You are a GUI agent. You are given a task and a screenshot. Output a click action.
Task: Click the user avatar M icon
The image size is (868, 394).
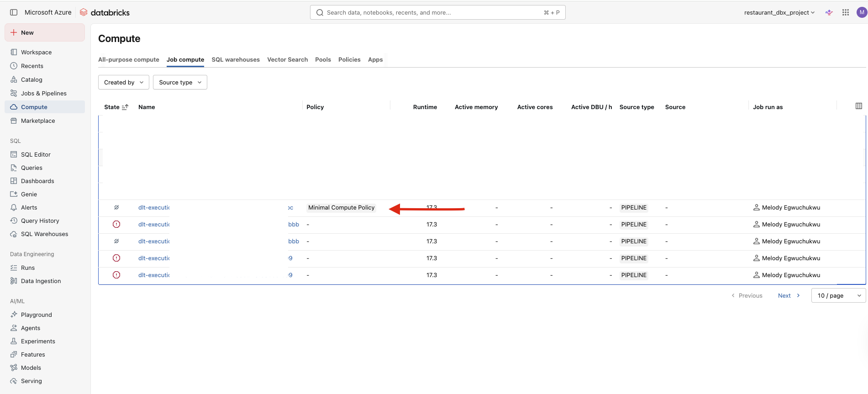tap(862, 12)
